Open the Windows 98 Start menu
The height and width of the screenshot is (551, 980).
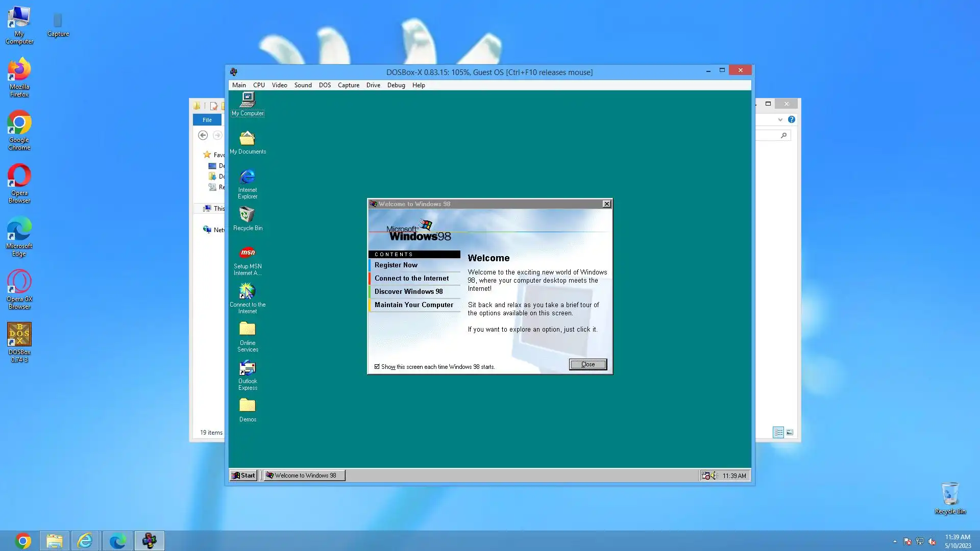pyautogui.click(x=243, y=475)
